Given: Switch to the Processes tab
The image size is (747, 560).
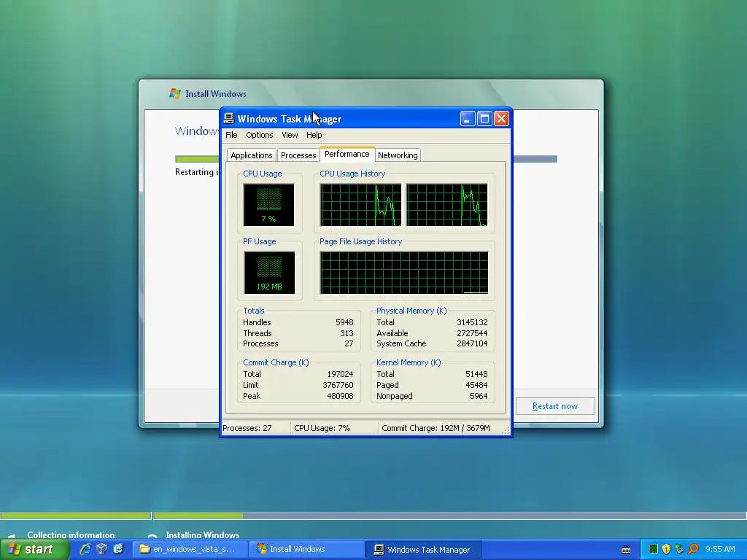Looking at the screenshot, I should click(298, 155).
